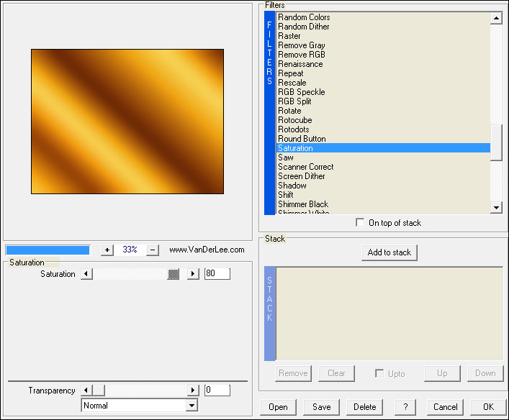Click the filters list scrollbar thumb
Image resolution: width=509 pixels, height=420 pixels.
(496, 142)
